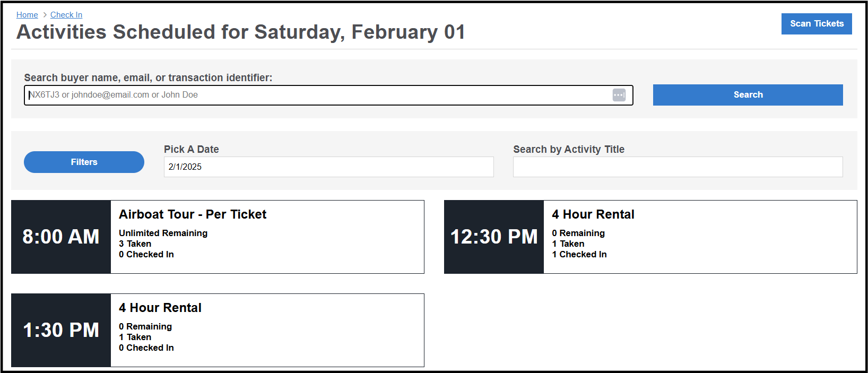Open the Pick A Date field
This screenshot has height=373, width=868.
tap(328, 167)
